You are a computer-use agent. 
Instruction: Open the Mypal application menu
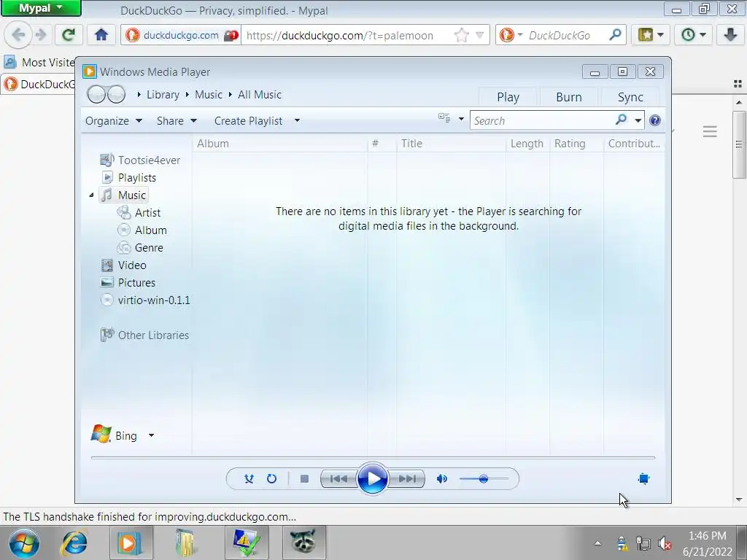(x=41, y=8)
